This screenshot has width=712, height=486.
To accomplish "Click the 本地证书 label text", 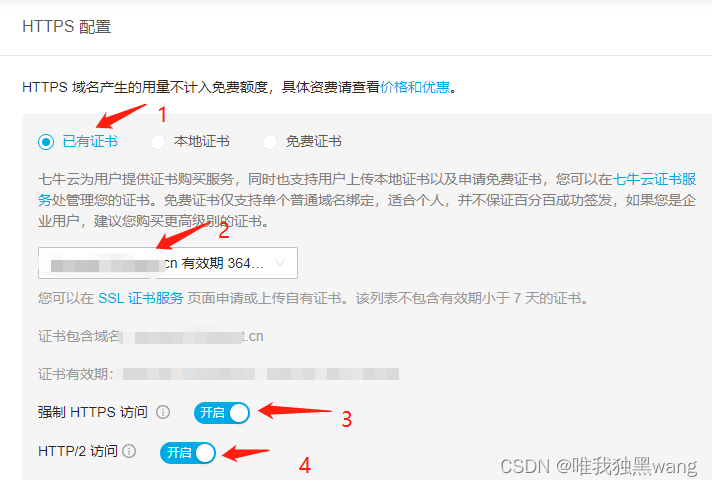I will pos(202,142).
